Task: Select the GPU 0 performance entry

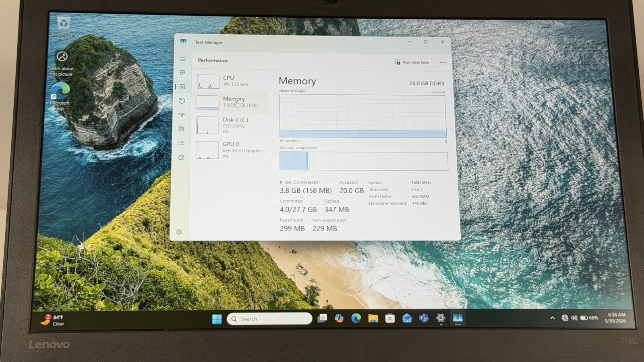Action: [231, 150]
